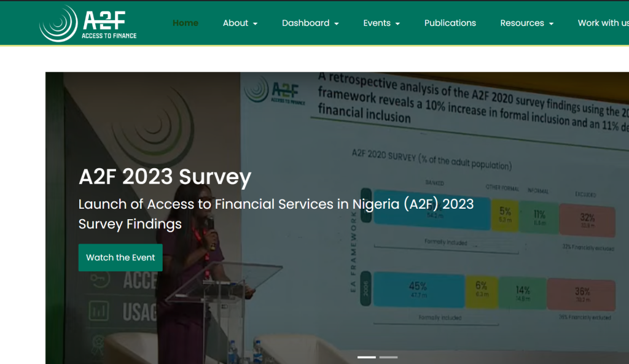Click the Watch the Event button
Screen dimensions: 629x364
[x=120, y=257]
